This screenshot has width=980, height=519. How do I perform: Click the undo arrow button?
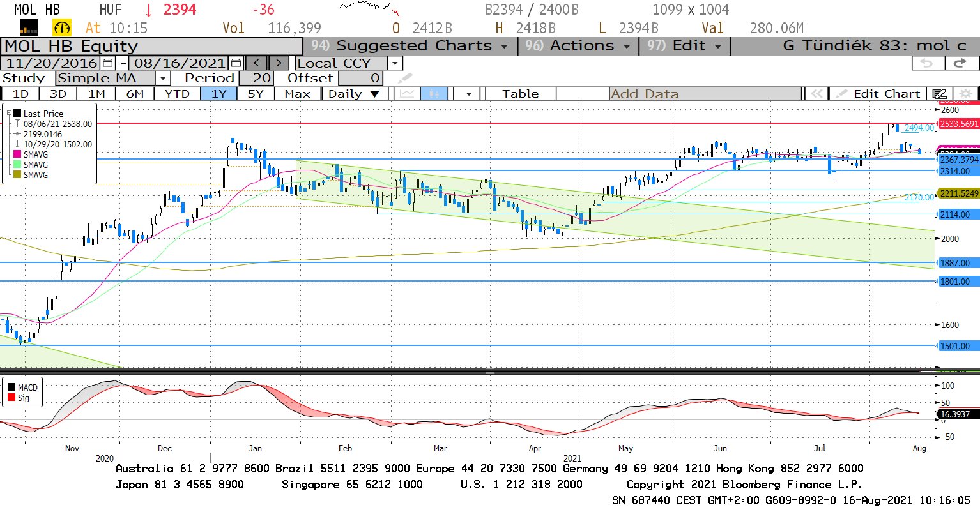[926, 63]
